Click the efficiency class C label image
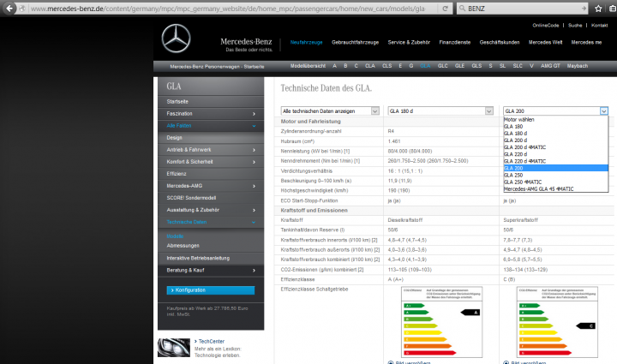The height and width of the screenshot is (364, 617). click(557, 322)
